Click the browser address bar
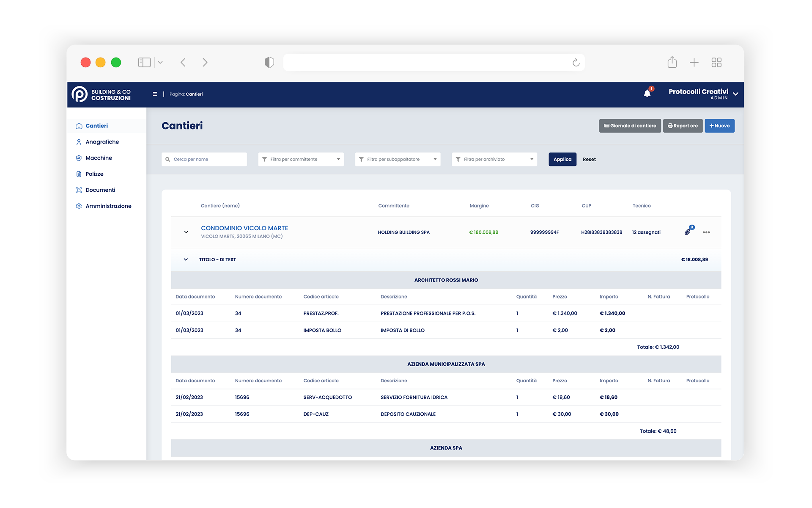The image size is (812, 508). point(434,62)
